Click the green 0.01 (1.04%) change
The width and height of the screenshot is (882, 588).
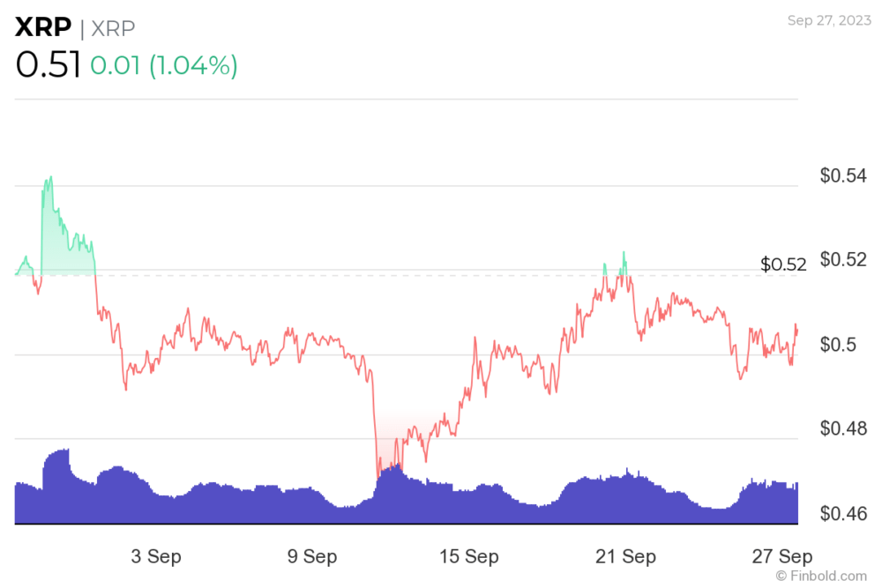[164, 65]
